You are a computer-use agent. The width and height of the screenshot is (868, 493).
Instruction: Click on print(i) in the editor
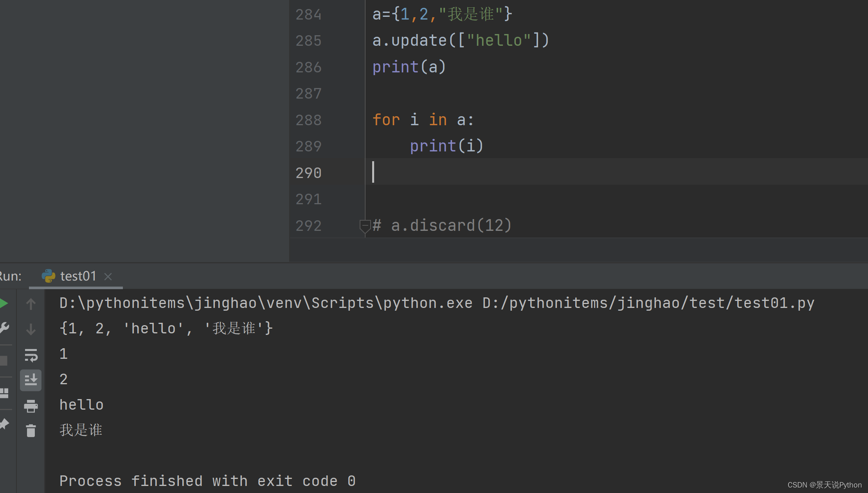[447, 146]
